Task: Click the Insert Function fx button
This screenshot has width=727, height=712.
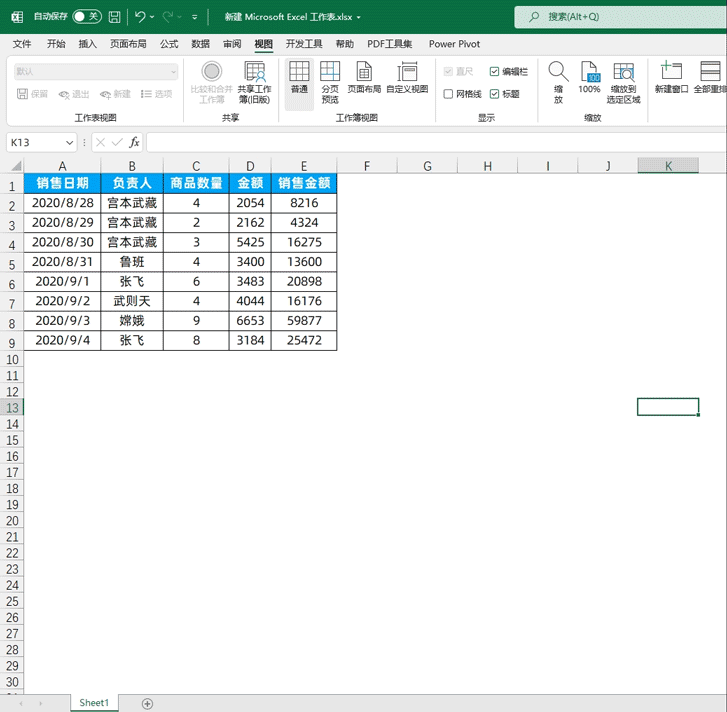Action: coord(134,143)
